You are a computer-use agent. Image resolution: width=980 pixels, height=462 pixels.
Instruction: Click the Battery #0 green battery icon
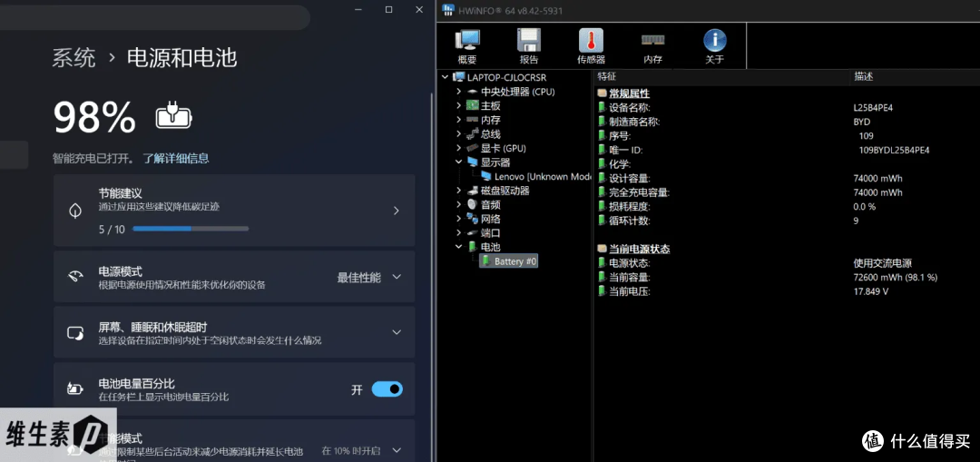486,261
